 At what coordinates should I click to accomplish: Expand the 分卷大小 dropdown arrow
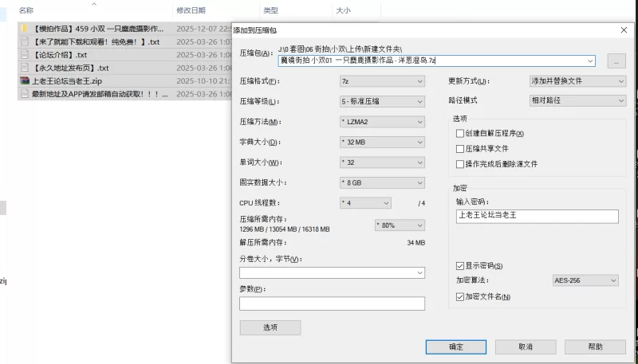coord(420,272)
